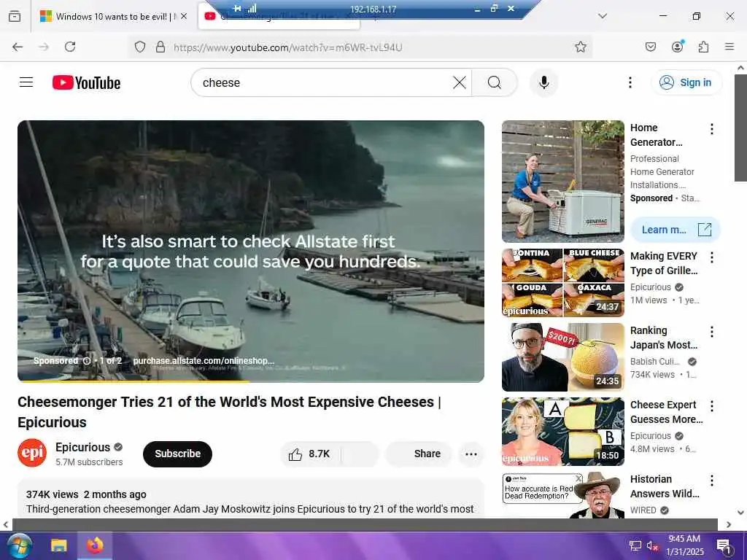Click the ad video progress bar
Viewport: 747px width, 560px height.
(251, 381)
